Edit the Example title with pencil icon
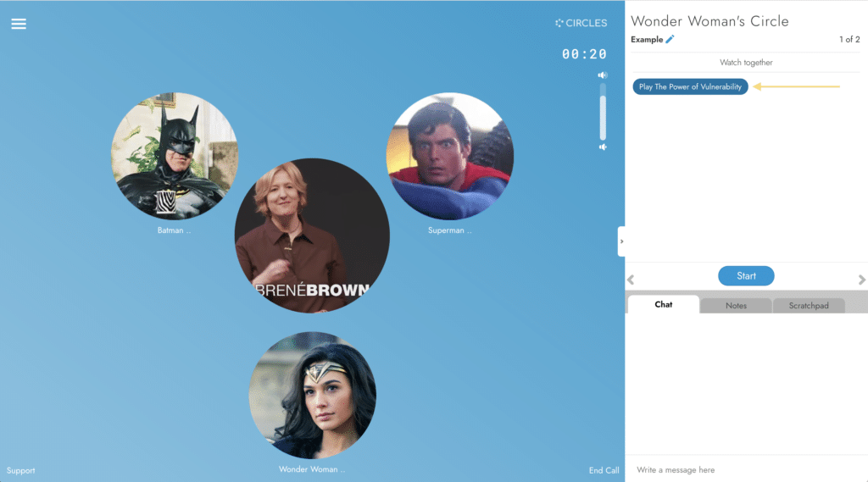The height and width of the screenshot is (482, 868). (x=670, y=39)
